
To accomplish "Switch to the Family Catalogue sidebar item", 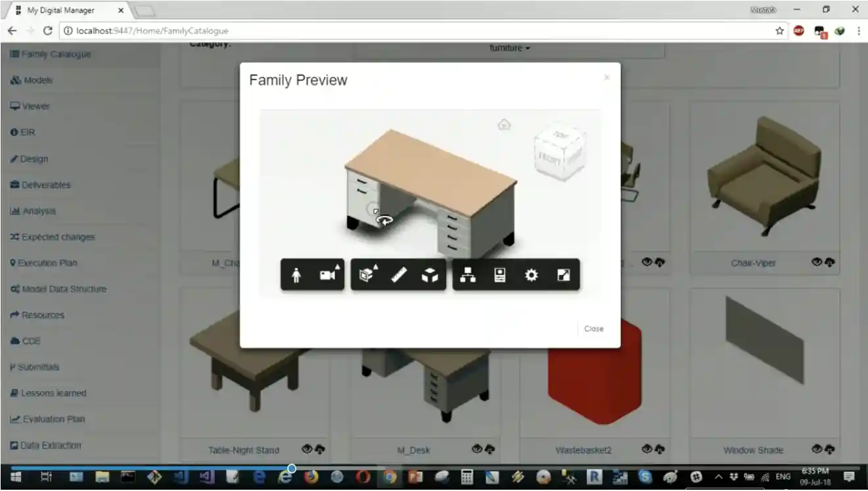I will [51, 54].
